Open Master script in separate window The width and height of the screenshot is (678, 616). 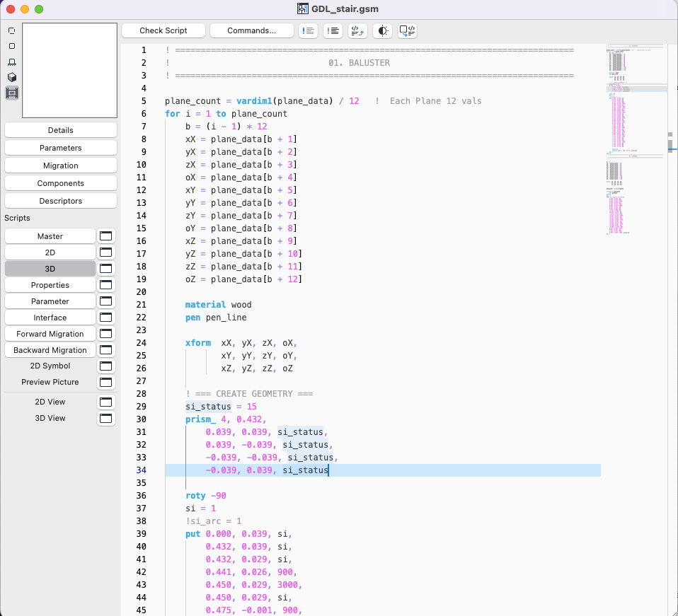pyautogui.click(x=105, y=236)
